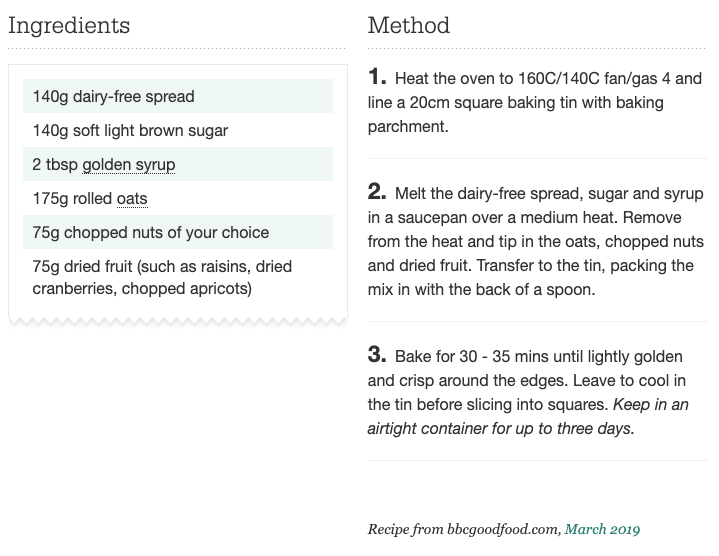Select the 140g soft light brown sugar row
The width and height of the screenshot is (719, 556).
pyautogui.click(x=178, y=130)
